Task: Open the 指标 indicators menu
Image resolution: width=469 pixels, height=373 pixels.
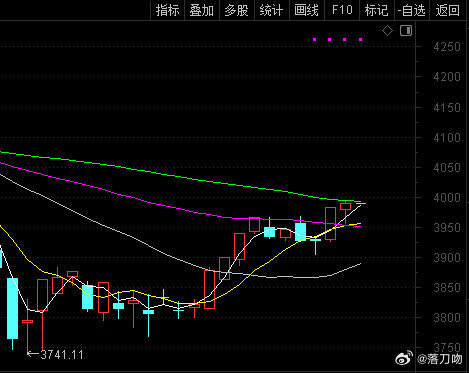Action: click(x=167, y=10)
